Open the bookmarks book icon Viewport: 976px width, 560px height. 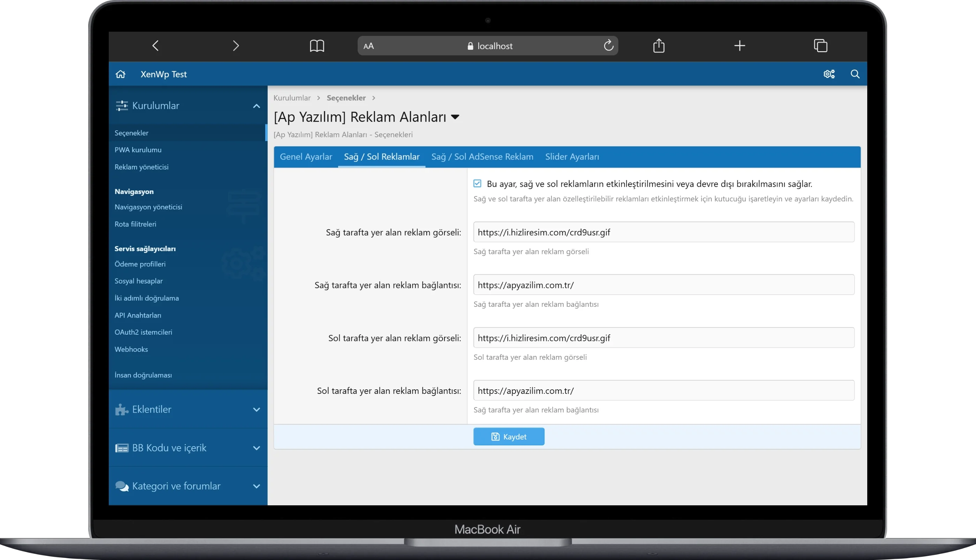click(x=317, y=46)
